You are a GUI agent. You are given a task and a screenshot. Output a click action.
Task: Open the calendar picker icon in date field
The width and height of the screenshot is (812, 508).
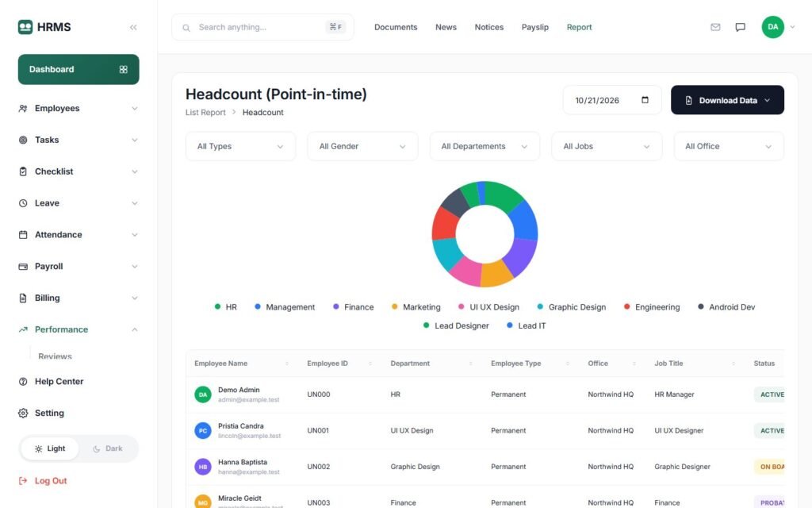pos(645,100)
